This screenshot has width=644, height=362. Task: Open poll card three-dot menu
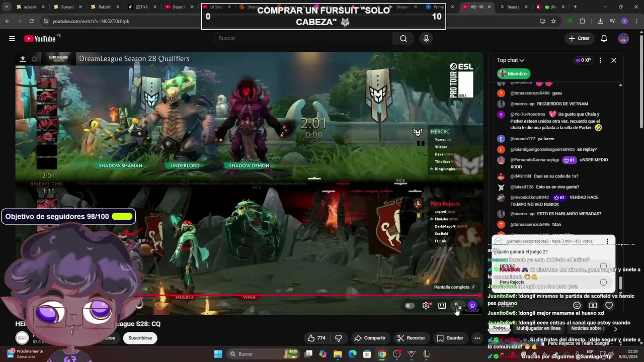click(x=608, y=241)
